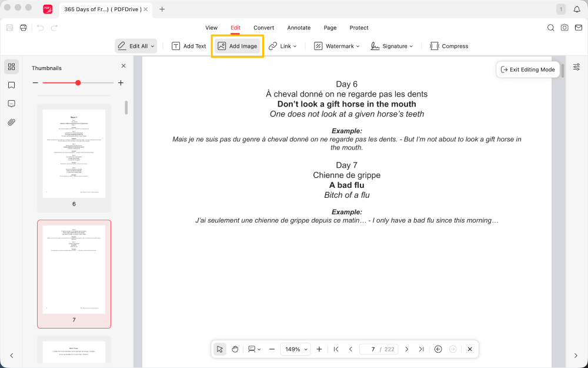The image size is (588, 368).
Task: Activate the arrow select cursor tool
Action: 219,349
